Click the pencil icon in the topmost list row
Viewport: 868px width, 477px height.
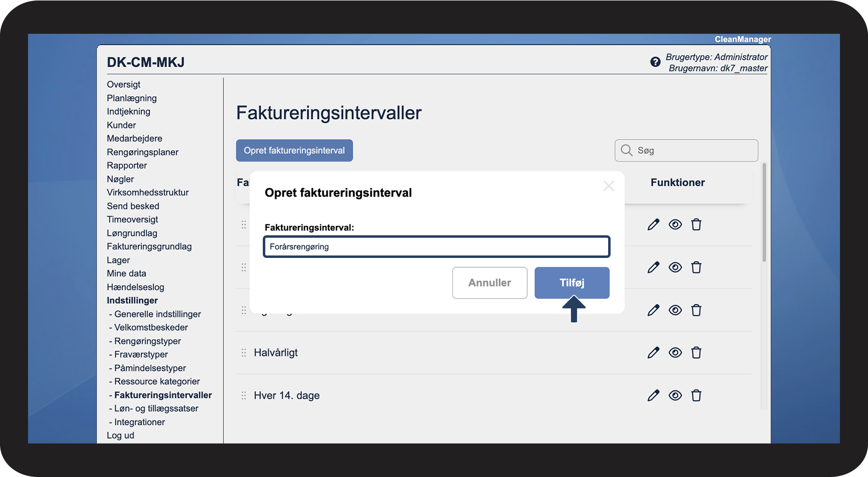pos(653,224)
